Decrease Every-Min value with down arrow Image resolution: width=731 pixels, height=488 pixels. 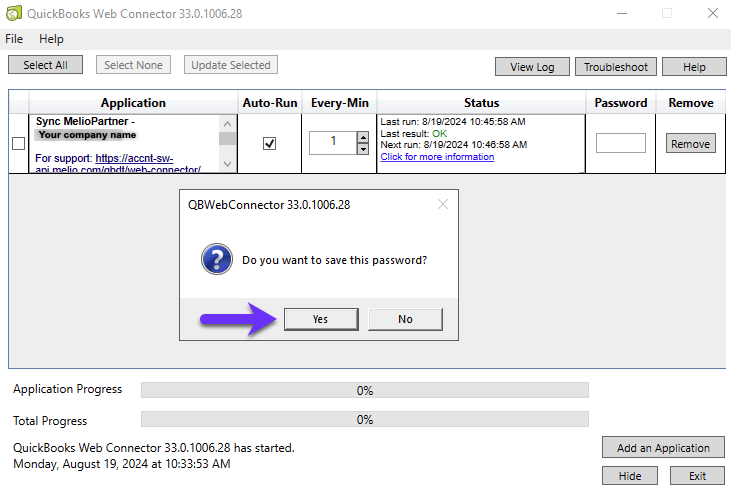[x=363, y=149]
